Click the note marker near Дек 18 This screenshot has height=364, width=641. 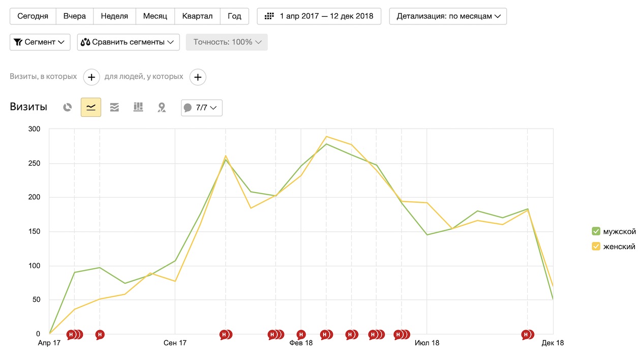pos(527,335)
